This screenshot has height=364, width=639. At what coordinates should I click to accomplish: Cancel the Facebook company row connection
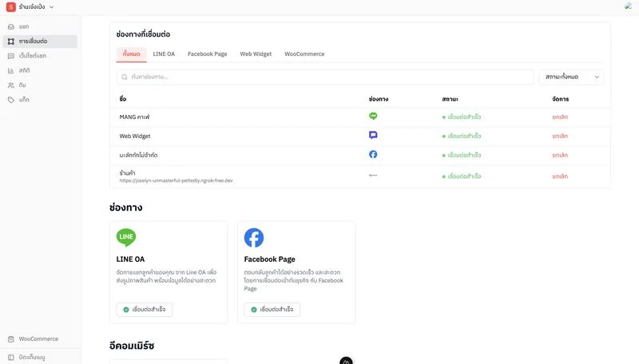pos(560,156)
